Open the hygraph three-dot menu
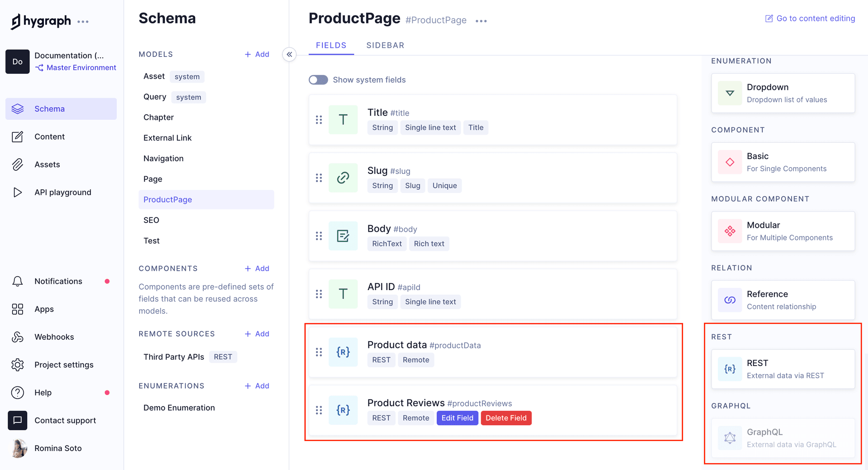 pyautogui.click(x=83, y=21)
